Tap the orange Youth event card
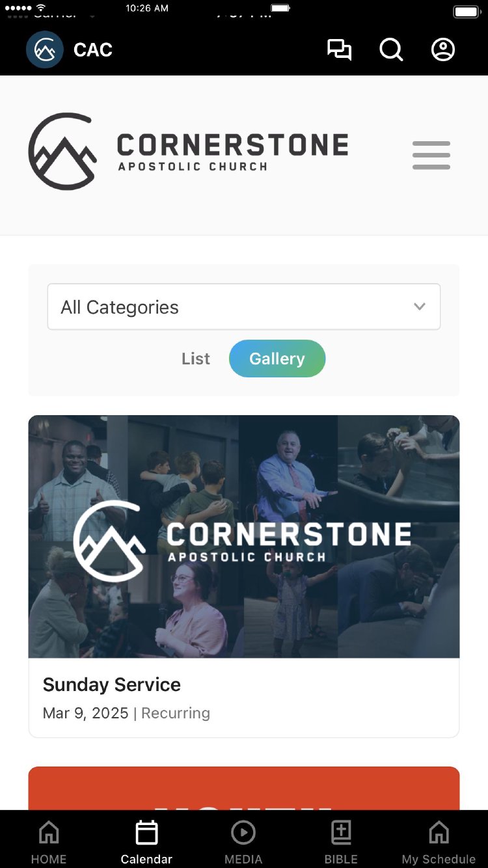 (x=244, y=788)
